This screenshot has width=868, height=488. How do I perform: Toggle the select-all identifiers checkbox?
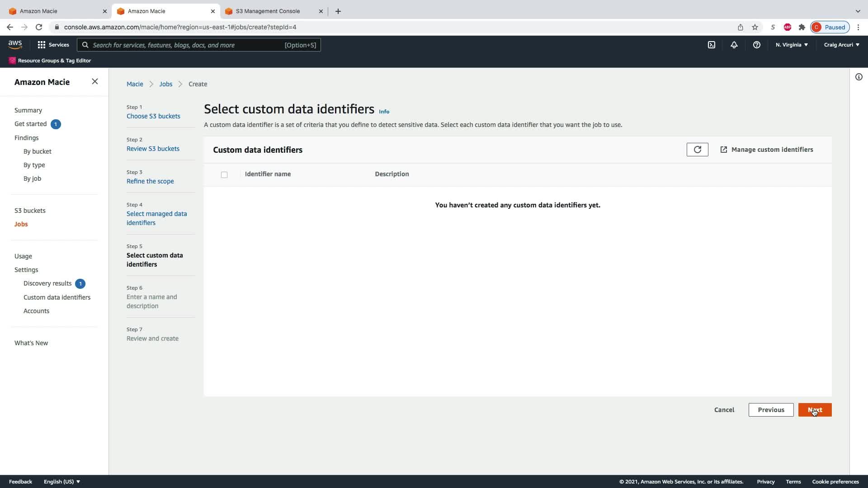pos(224,175)
